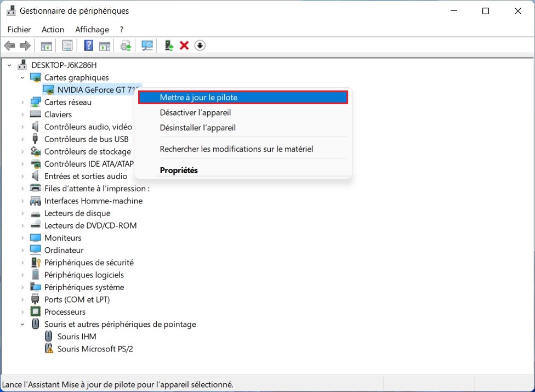Image resolution: width=535 pixels, height=392 pixels.
Task: Select the Update driver toolbar icon
Action: [125, 45]
